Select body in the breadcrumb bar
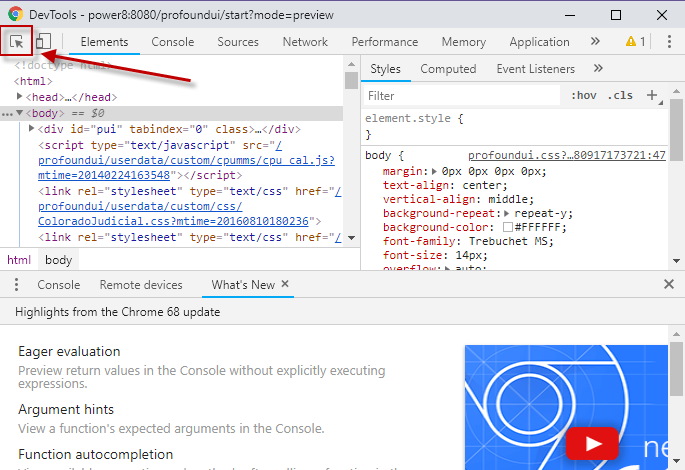685x470 pixels. click(59, 260)
